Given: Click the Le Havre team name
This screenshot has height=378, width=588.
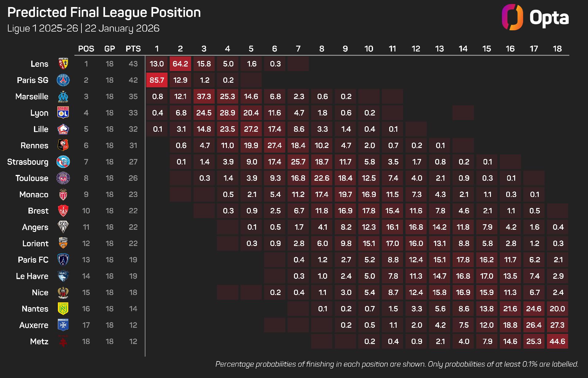Looking at the screenshot, I should point(32,276).
